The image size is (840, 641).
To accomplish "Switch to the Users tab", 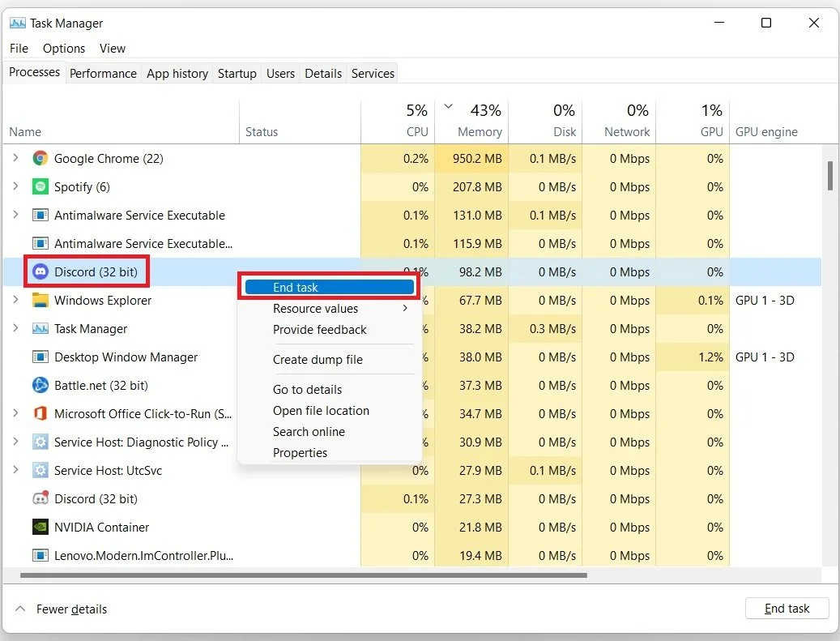I will (281, 74).
